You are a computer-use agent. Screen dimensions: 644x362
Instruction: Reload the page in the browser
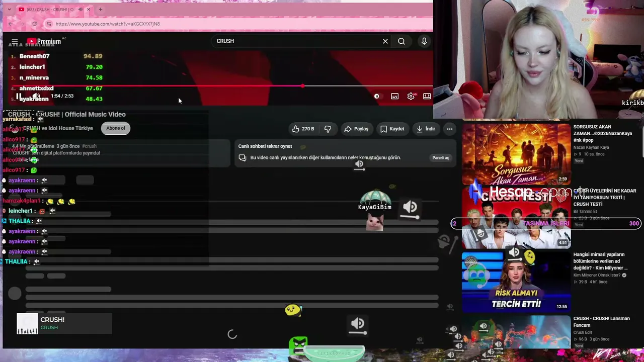34,24
